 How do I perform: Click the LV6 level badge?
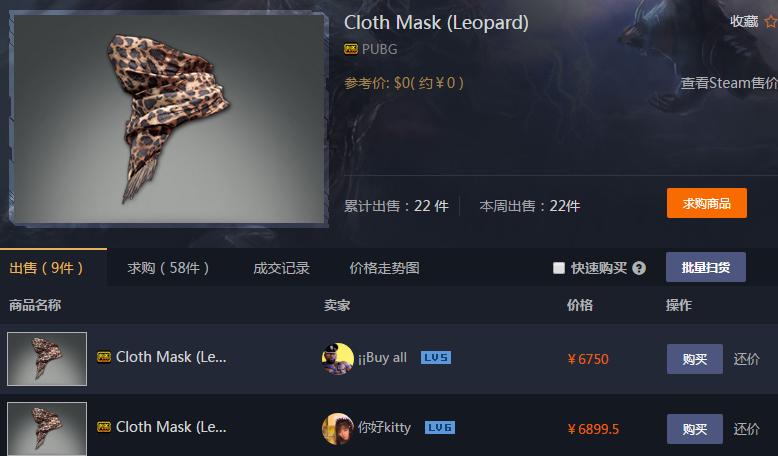pyautogui.click(x=440, y=428)
